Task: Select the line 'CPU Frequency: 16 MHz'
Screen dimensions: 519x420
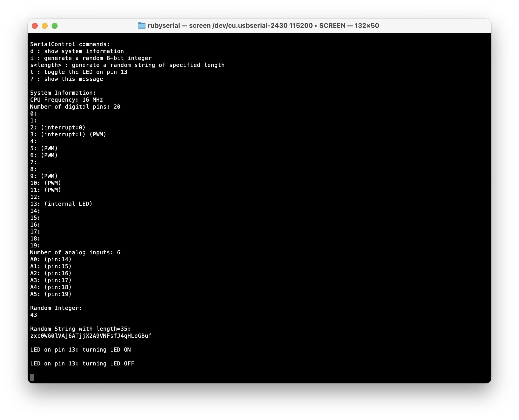Action: pyautogui.click(x=66, y=100)
